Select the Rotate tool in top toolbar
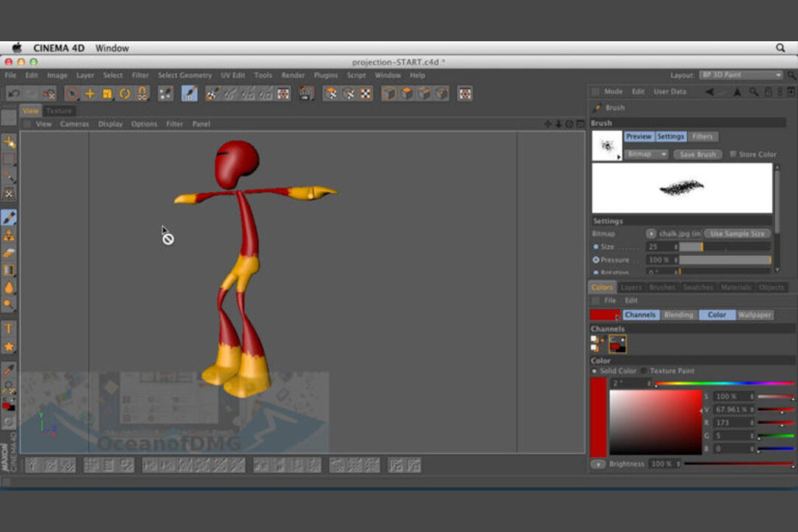The width and height of the screenshot is (798, 532). (x=124, y=94)
